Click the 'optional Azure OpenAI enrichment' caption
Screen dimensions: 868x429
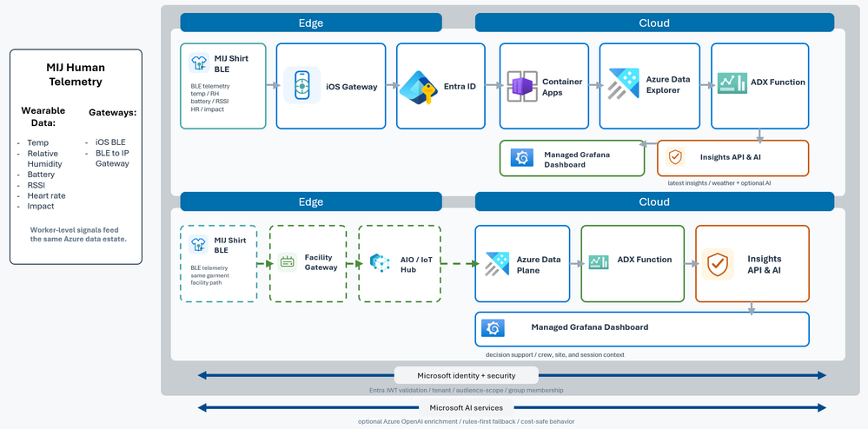[x=466, y=421]
